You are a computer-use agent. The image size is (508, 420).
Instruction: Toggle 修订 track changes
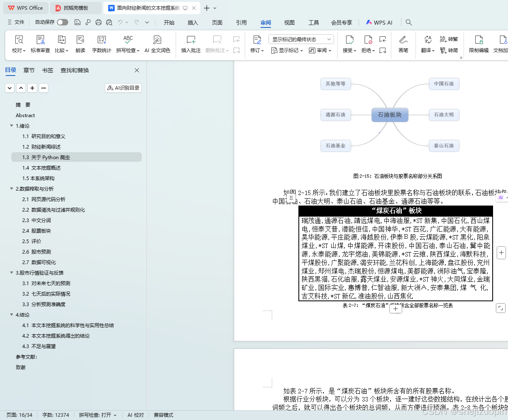pyautogui.click(x=257, y=44)
